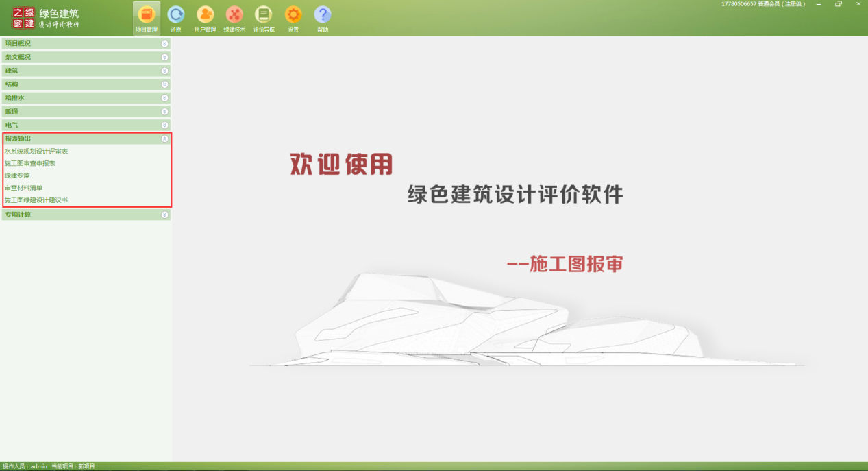Expand the 给排水 section
Viewport: 868px width, 471px height.
coord(164,98)
